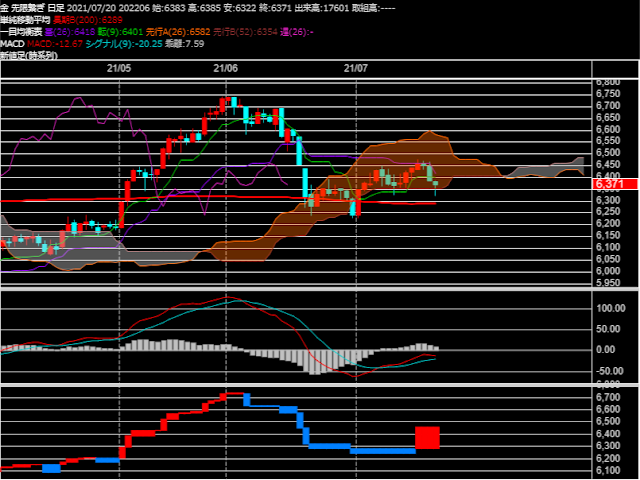Click the red 'MACD:-12.67' legend value
640x480 pixels.
pos(55,44)
